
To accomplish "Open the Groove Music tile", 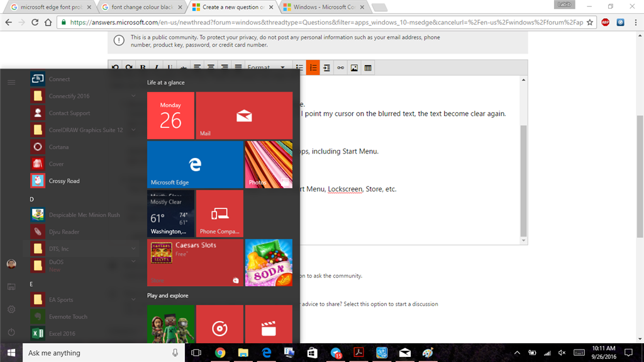I will tap(219, 324).
